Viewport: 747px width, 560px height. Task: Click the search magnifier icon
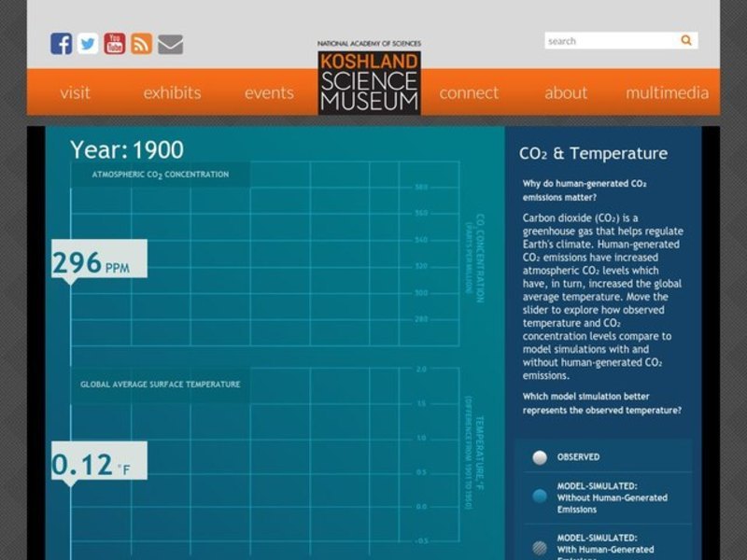point(685,41)
